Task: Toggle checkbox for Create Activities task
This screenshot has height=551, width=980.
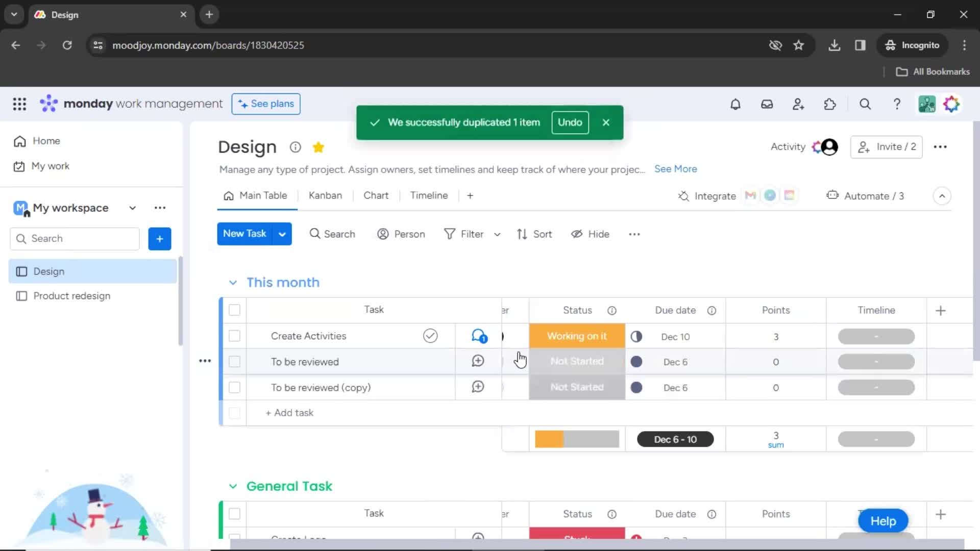Action: 235,336
